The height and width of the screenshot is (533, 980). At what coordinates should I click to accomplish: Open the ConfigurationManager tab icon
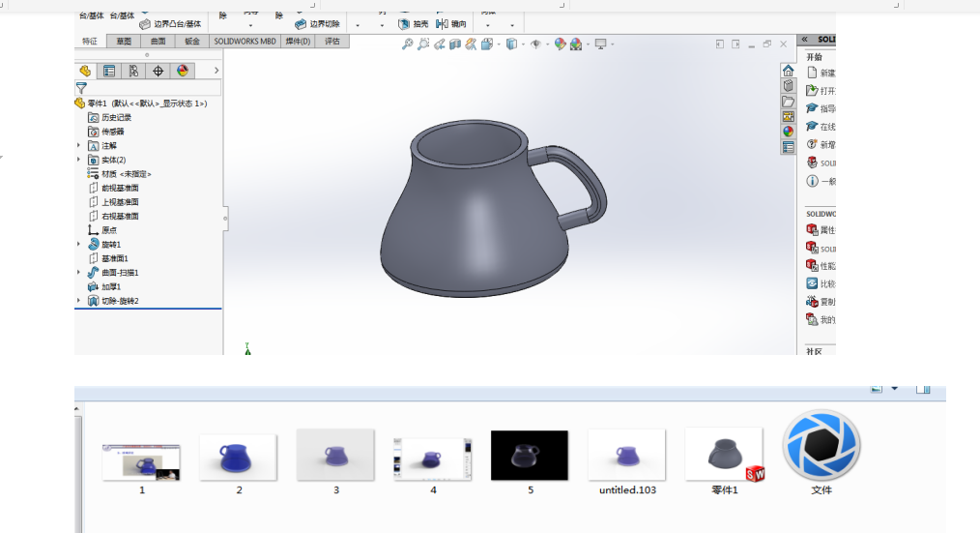tap(133, 71)
